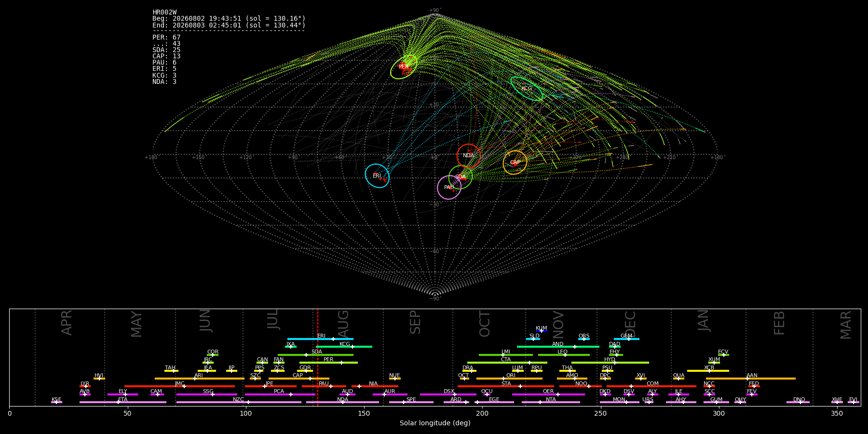This screenshot has height=434, width=868.
Task: Select the ETA shower activity bar
Action: [x=123, y=402]
